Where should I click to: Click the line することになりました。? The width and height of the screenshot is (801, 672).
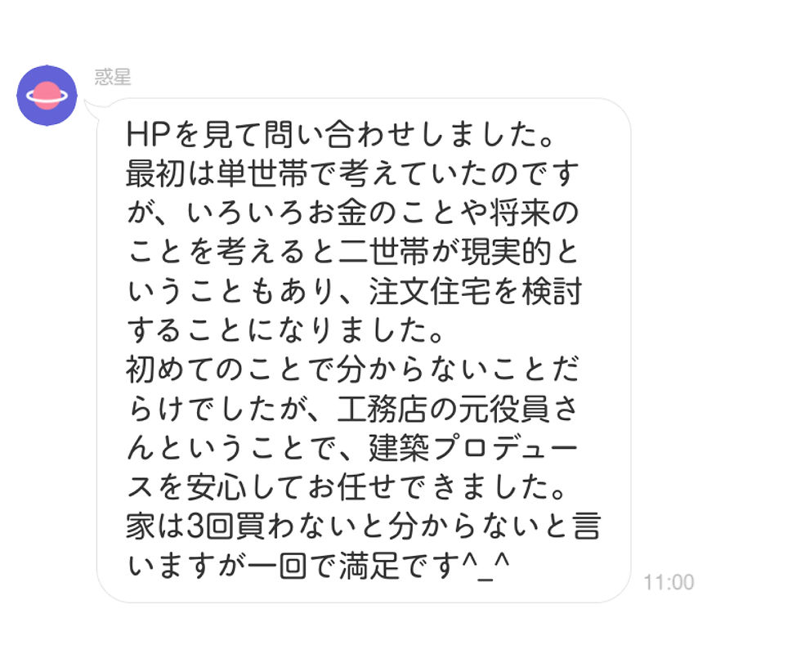(x=285, y=330)
